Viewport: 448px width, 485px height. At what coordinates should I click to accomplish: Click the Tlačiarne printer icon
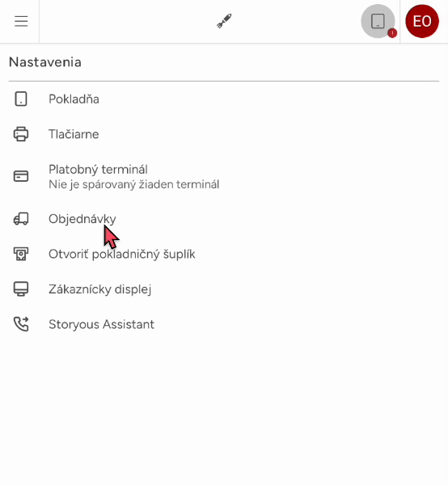21,134
